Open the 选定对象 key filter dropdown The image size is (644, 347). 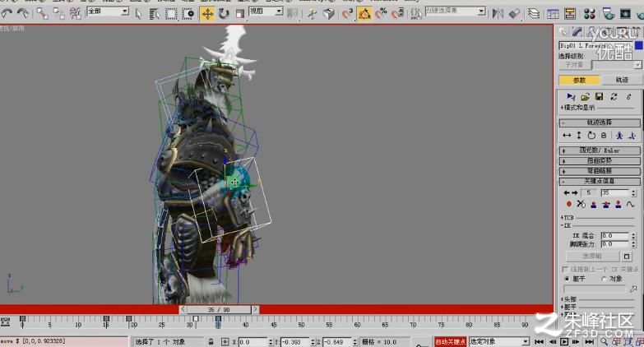click(499, 342)
